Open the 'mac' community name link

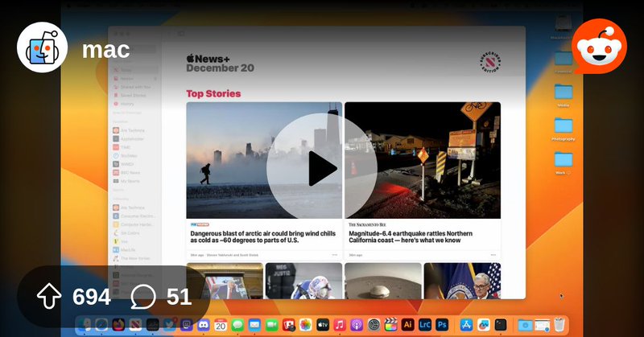pyautogui.click(x=106, y=50)
